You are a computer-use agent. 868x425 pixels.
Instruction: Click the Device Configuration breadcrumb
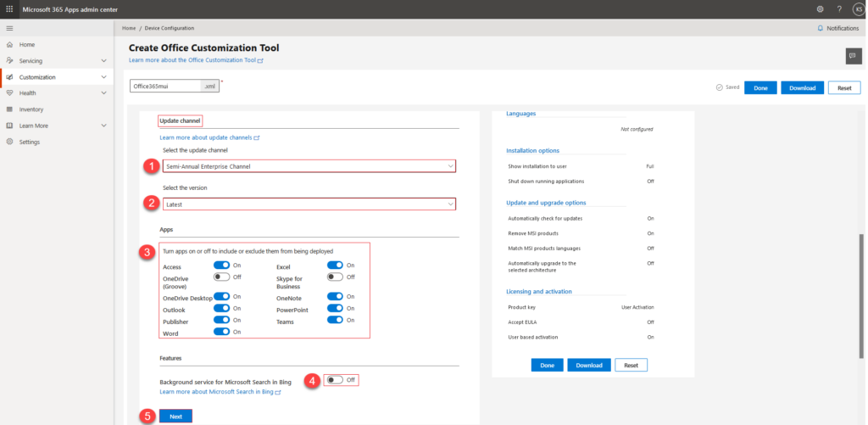[170, 28]
